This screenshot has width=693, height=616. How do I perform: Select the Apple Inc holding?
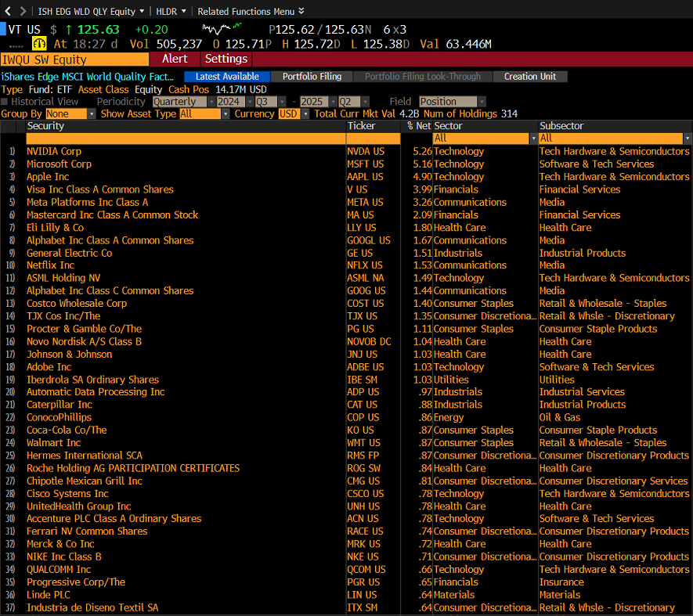(x=48, y=177)
